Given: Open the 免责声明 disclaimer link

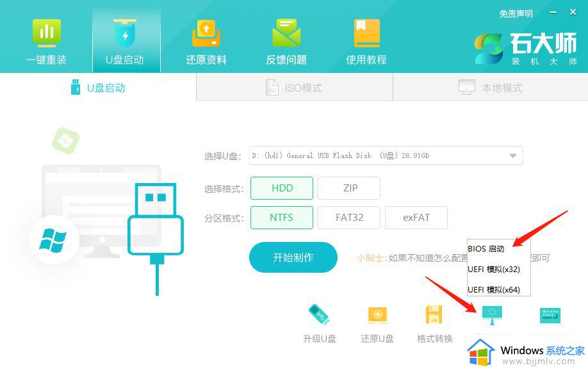Looking at the screenshot, I should [x=516, y=14].
